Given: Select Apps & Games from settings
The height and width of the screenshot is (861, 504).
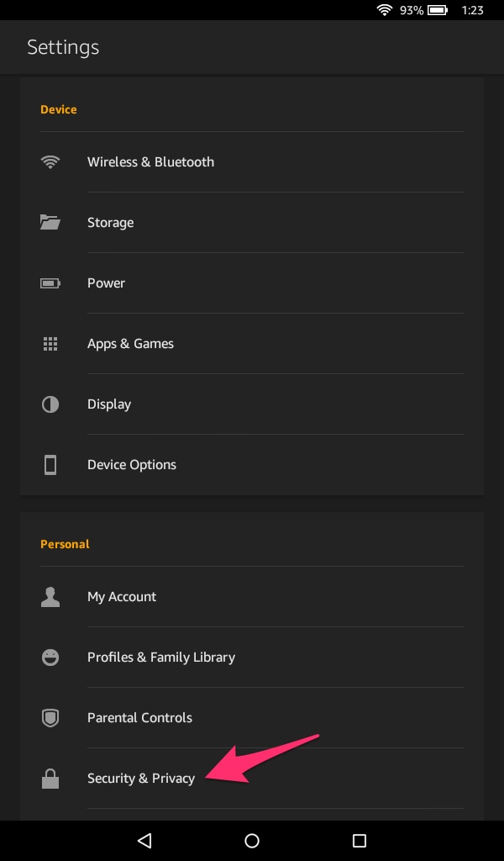Looking at the screenshot, I should [130, 344].
